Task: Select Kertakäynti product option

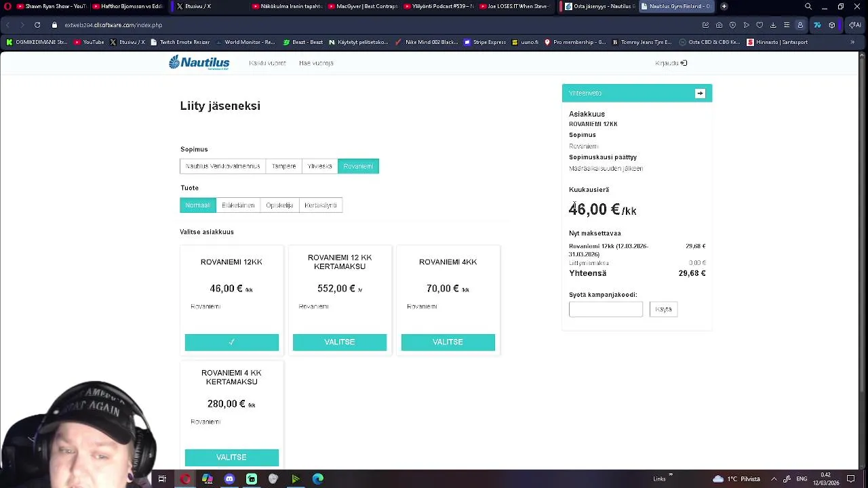Action: click(x=321, y=205)
